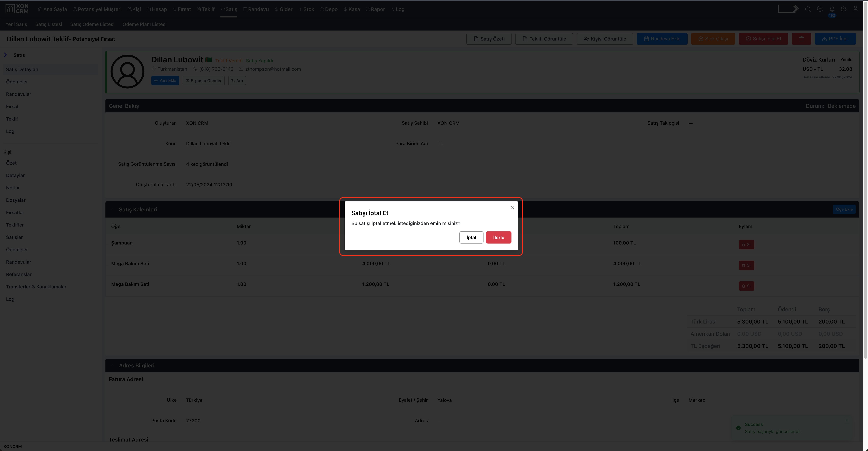The image size is (868, 451).
Task: Click the Satışı İptal Et toolbar button
Action: click(x=763, y=39)
